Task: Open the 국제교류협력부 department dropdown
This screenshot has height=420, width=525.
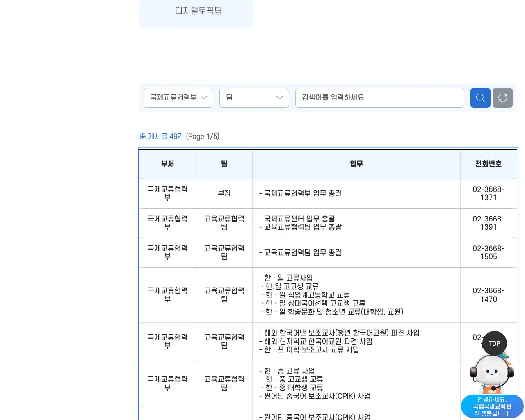Action: tap(178, 98)
